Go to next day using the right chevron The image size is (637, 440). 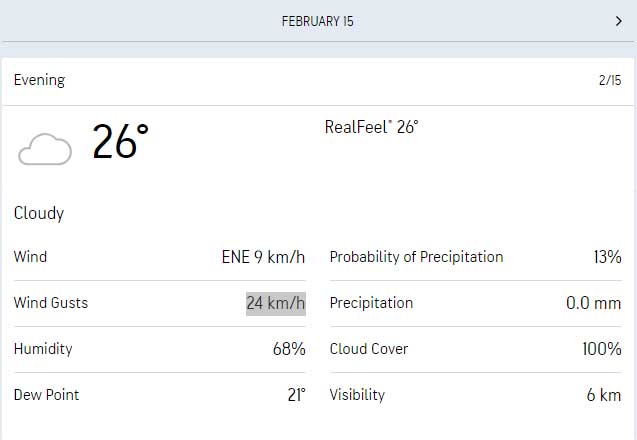[619, 20]
